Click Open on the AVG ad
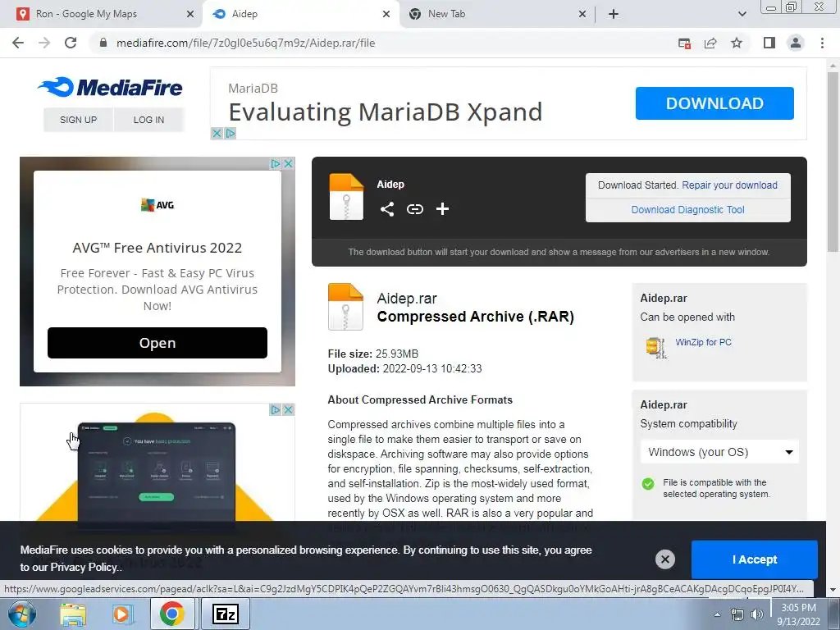Screen dimensions: 840x630 point(157,343)
